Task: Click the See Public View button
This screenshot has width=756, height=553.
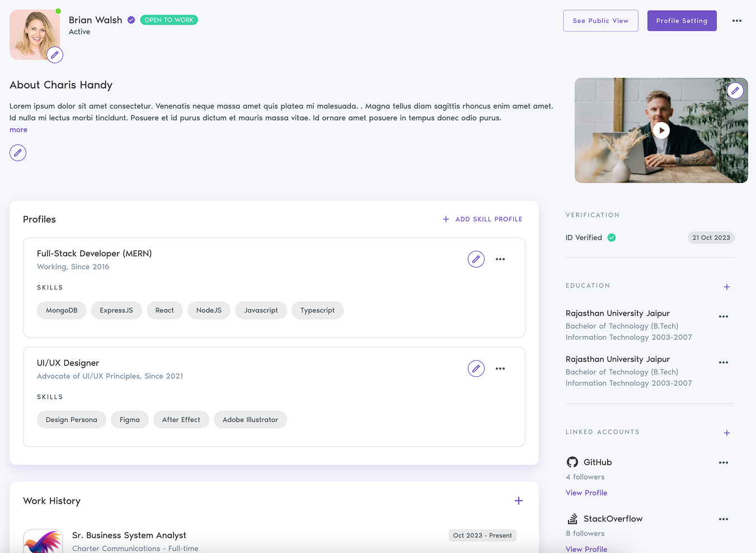Action: pos(600,20)
